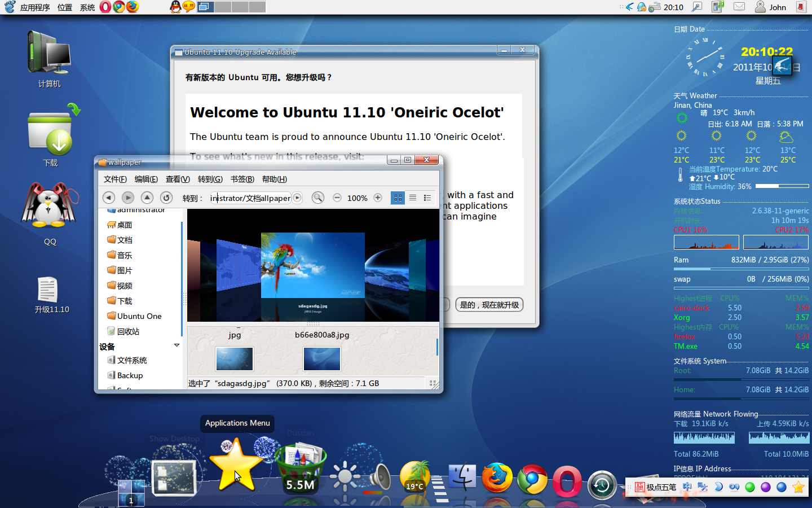
Task: Open 回收站 trash in the sidebar
Action: (123, 331)
